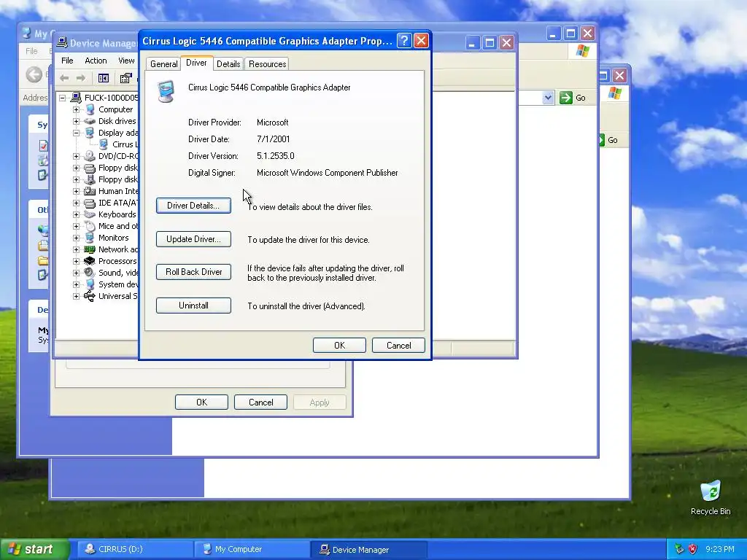This screenshot has width=747, height=560.
Task: Open the Start menu
Action: [x=35, y=549]
